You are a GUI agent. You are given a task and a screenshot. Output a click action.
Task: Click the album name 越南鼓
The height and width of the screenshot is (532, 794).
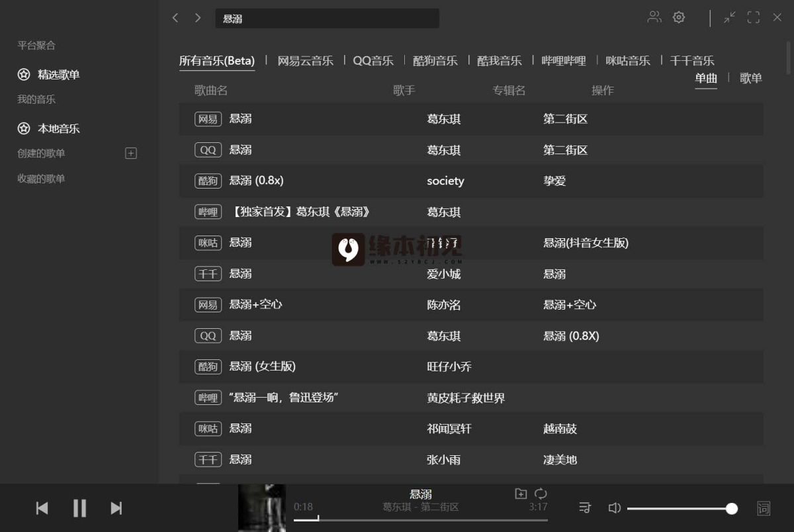560,429
